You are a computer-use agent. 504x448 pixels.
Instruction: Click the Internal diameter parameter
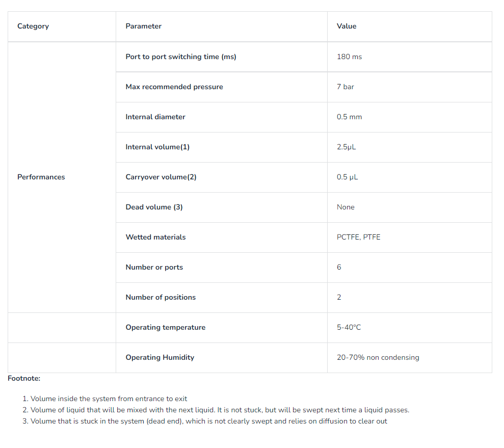tap(155, 117)
